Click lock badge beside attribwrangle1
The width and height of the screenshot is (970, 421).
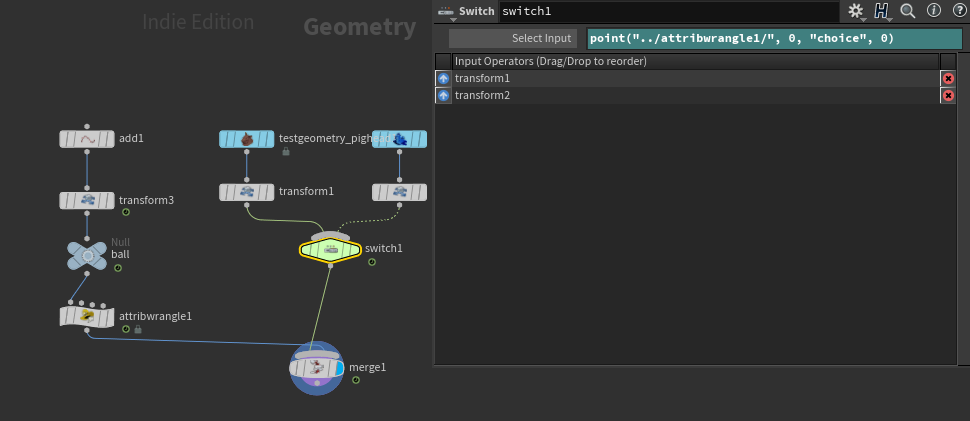pos(138,330)
